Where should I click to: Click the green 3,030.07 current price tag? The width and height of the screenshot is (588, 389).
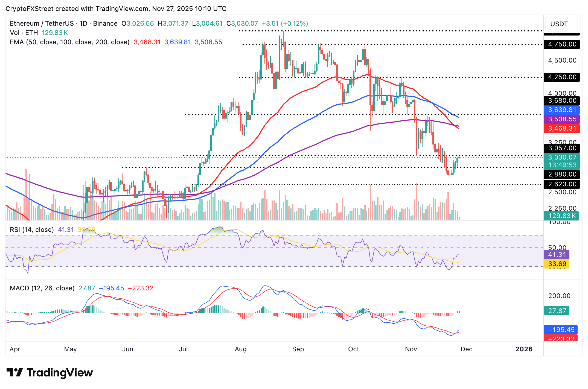pos(562,158)
